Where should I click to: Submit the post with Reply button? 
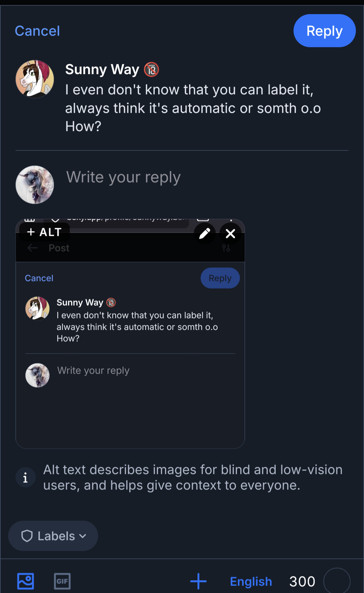(x=324, y=31)
